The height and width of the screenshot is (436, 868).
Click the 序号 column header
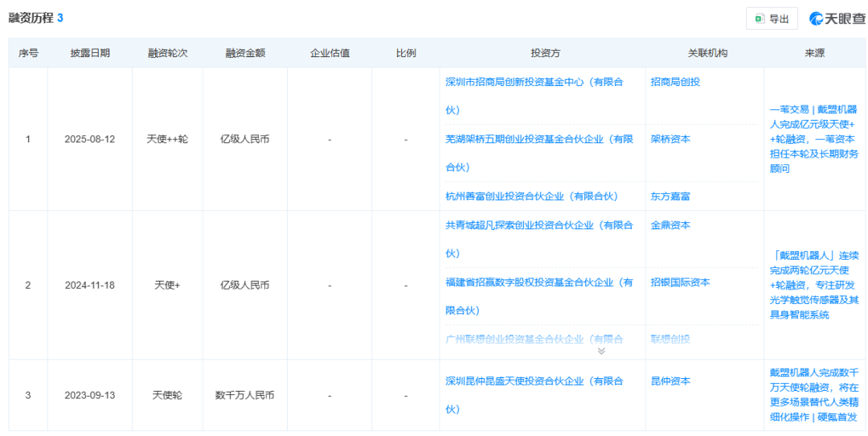point(28,53)
